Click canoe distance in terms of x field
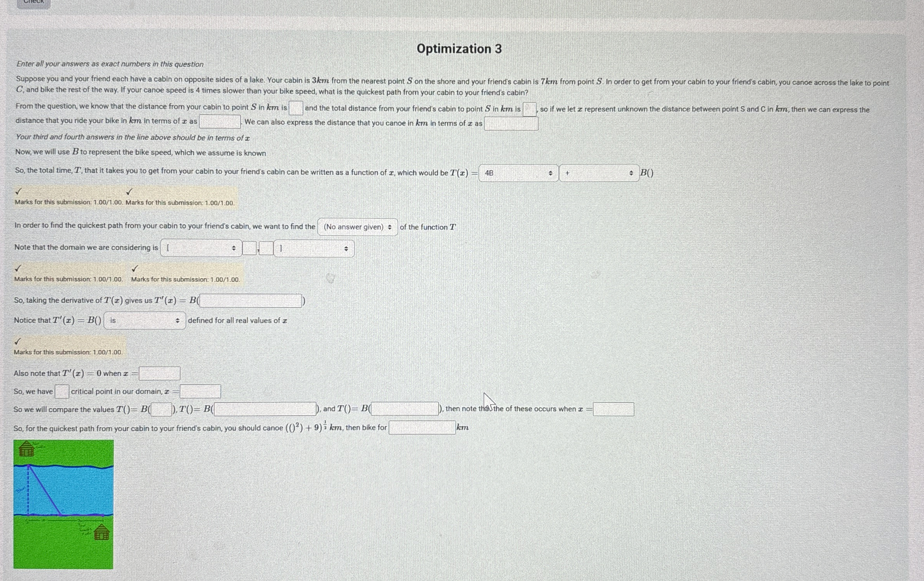Screen dimensions: 924x581 pyautogui.click(x=511, y=123)
